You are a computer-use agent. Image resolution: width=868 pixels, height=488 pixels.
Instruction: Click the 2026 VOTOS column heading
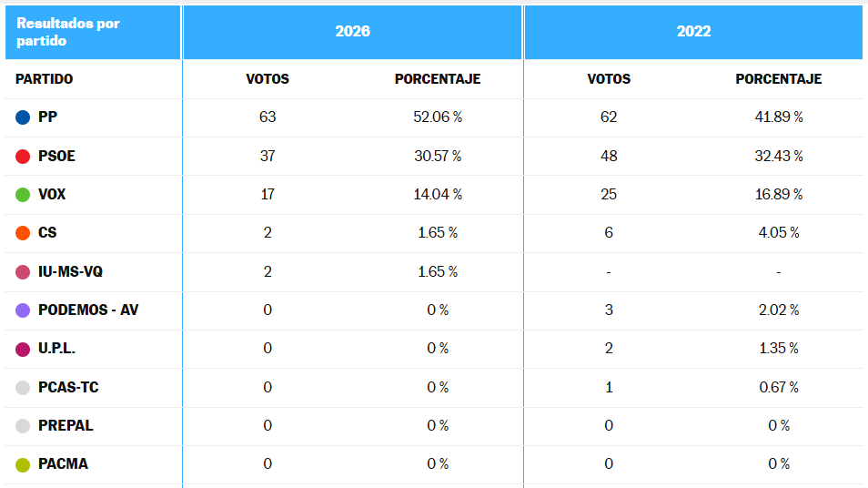[x=267, y=79]
